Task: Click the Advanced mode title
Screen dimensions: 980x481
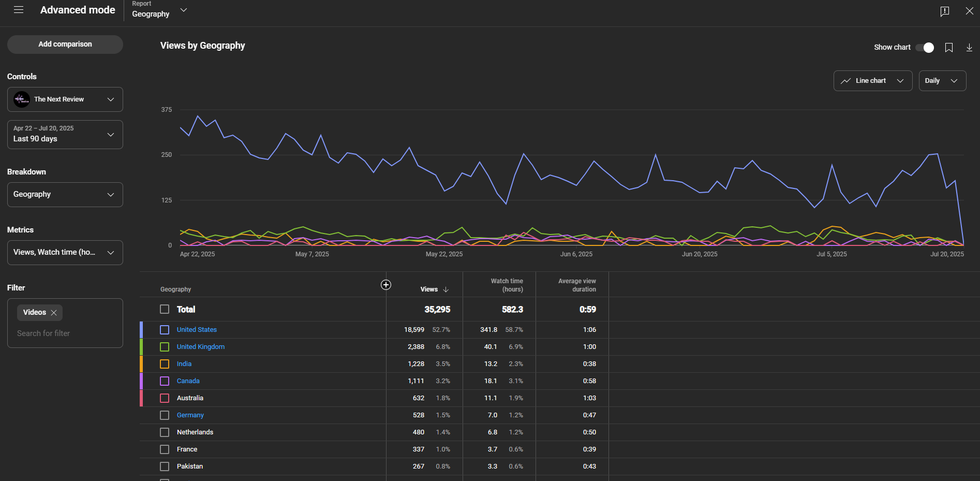Action: pyautogui.click(x=78, y=10)
